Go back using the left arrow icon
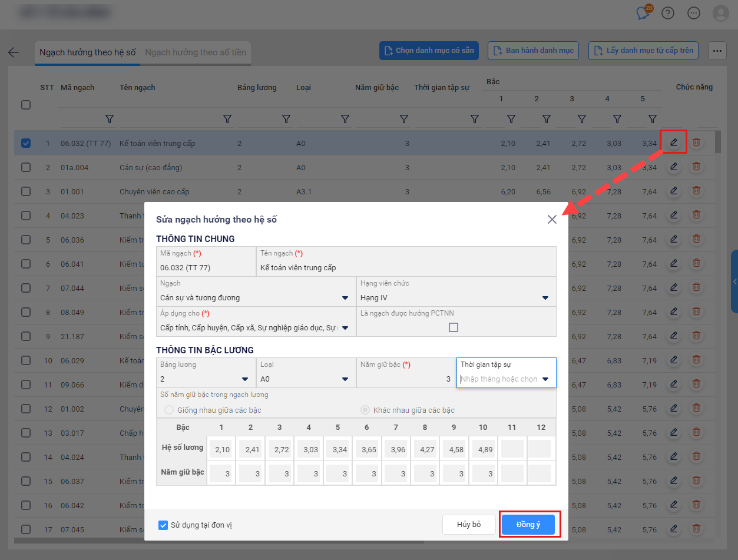This screenshot has width=738, height=560. click(x=14, y=52)
